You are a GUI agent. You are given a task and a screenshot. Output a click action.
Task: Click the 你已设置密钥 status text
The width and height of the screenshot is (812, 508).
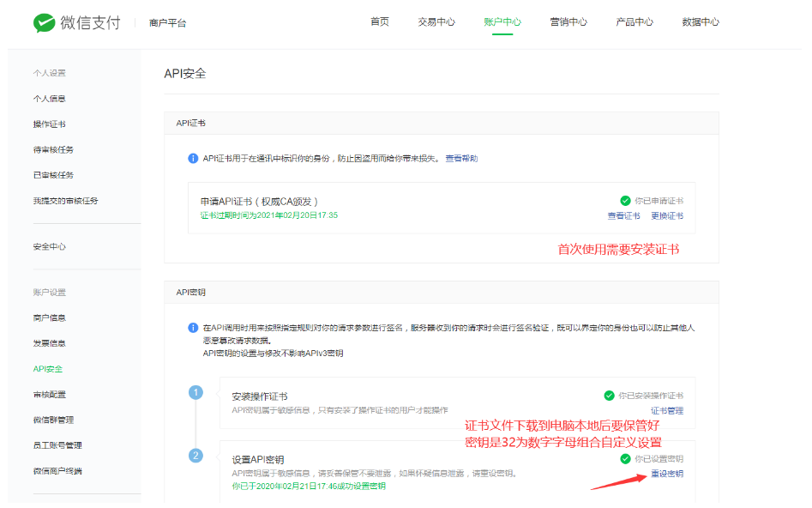[x=659, y=459]
